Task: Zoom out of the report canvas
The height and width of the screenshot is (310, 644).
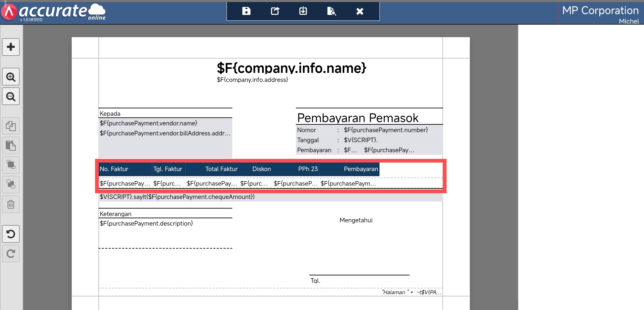Action: click(x=11, y=96)
